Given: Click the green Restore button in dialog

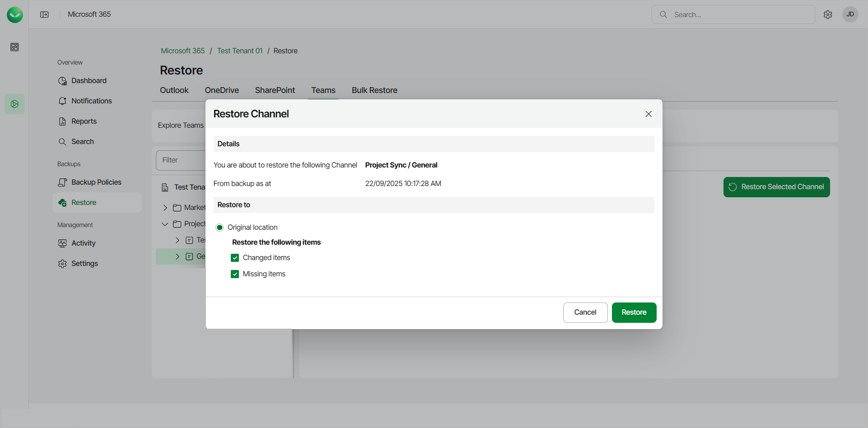Looking at the screenshot, I should [x=634, y=312].
